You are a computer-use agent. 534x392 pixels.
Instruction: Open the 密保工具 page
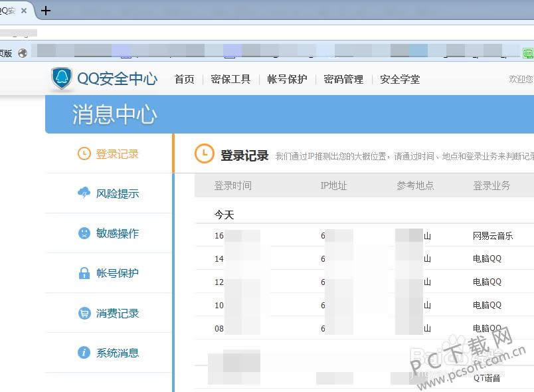pos(230,79)
